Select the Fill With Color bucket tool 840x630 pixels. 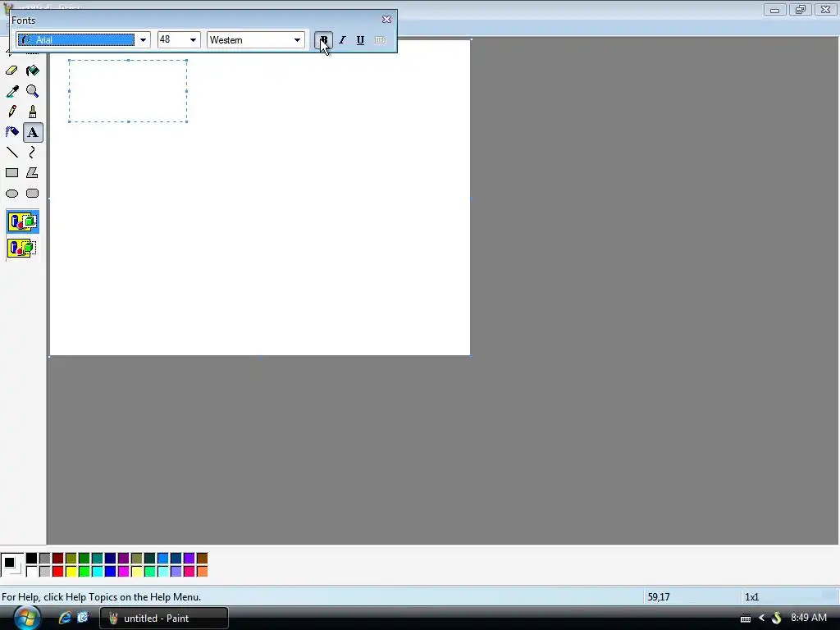[32, 71]
